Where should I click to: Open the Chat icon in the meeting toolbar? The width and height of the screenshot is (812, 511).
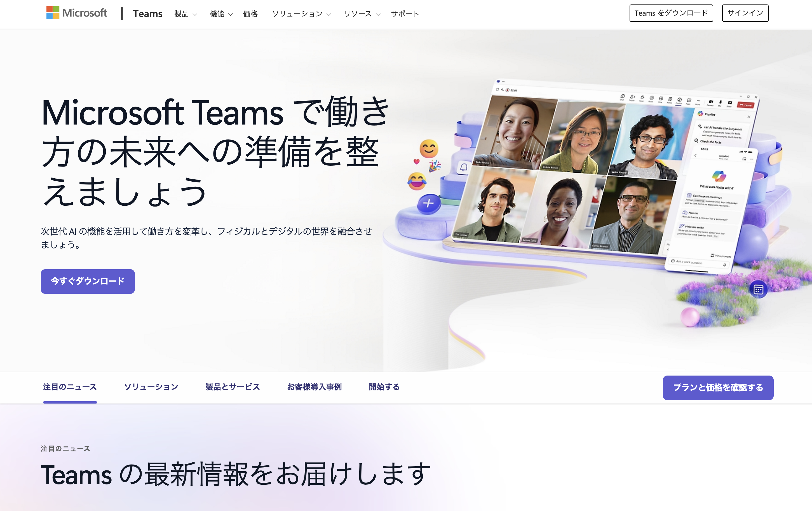pyautogui.click(x=623, y=97)
